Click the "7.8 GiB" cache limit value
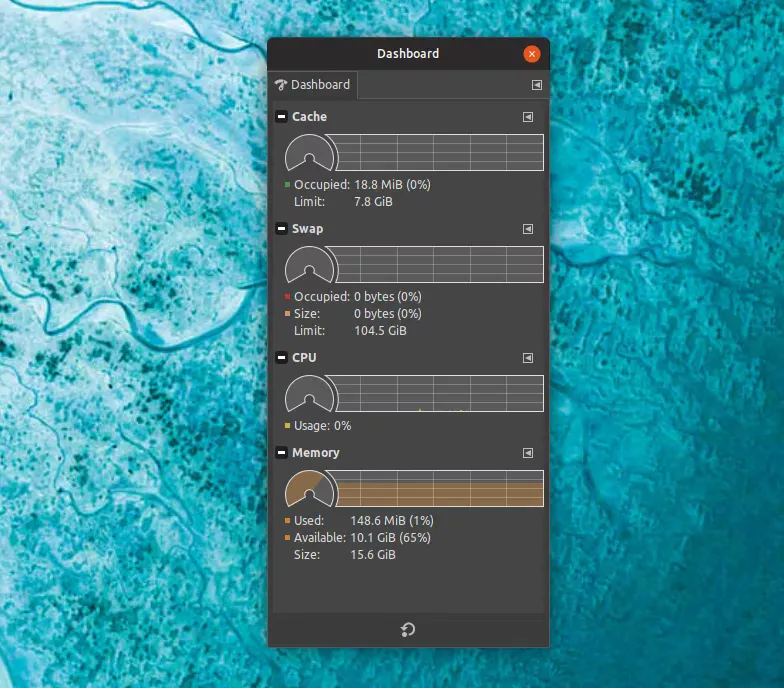 click(x=374, y=202)
